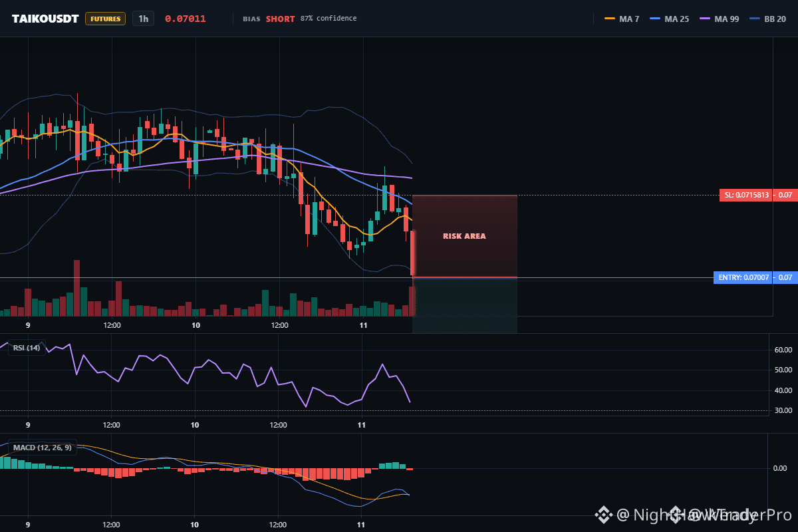Viewport: 798px width, 532px height.
Task: Click the 9 date label under price chart
Action: click(28, 325)
